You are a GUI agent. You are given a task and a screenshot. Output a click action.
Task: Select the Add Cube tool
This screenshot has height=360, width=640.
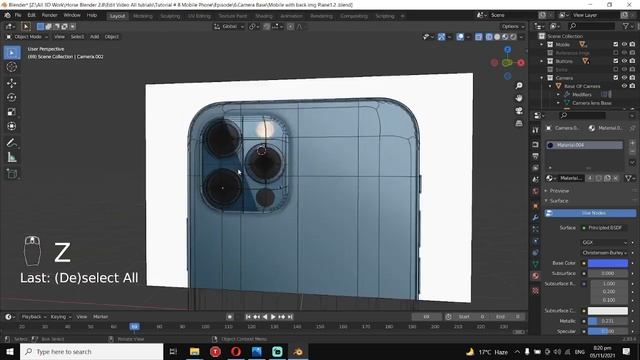tap(12, 173)
